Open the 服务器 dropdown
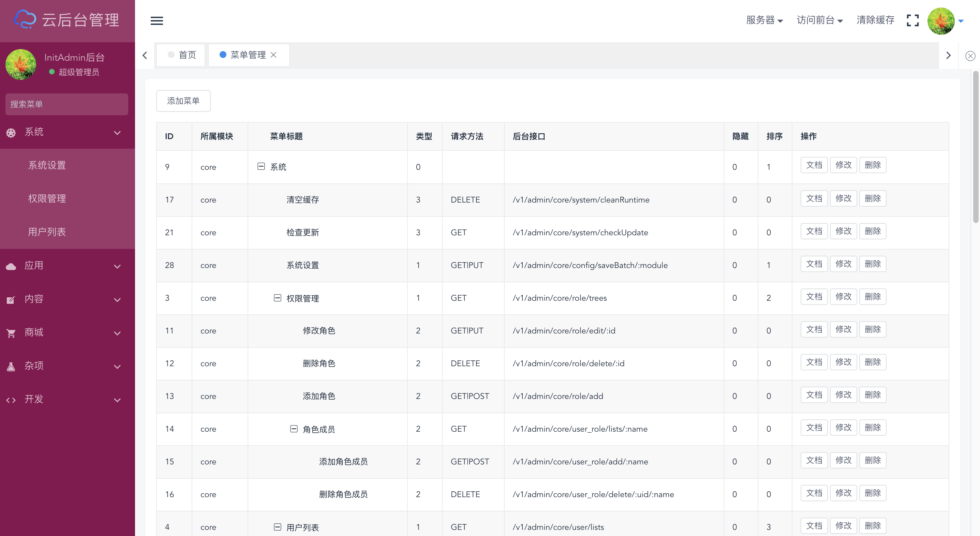 (x=764, y=20)
